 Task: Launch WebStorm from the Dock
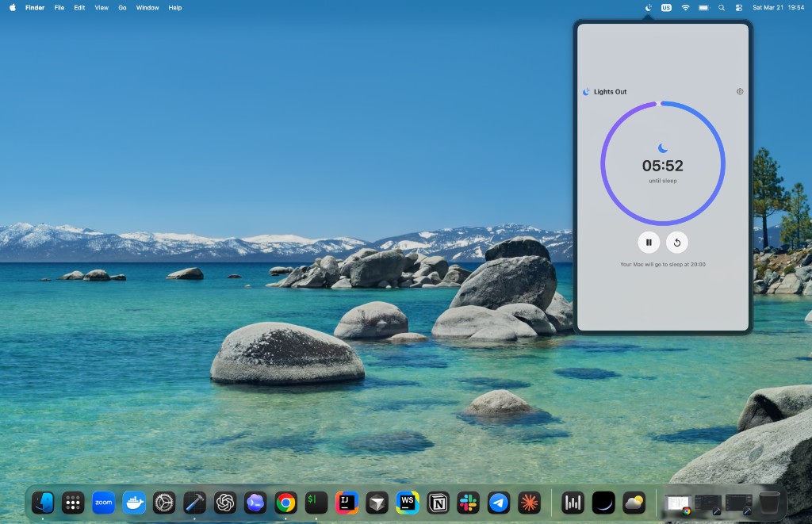point(408,503)
